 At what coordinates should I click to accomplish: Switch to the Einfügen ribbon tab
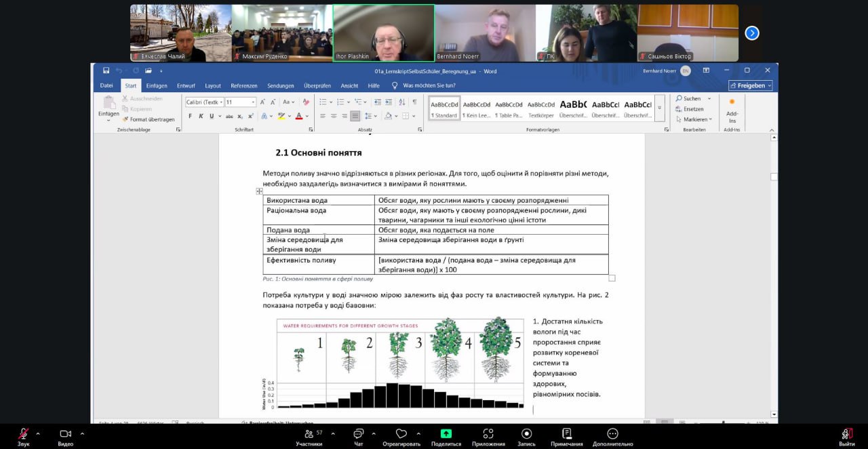point(156,86)
